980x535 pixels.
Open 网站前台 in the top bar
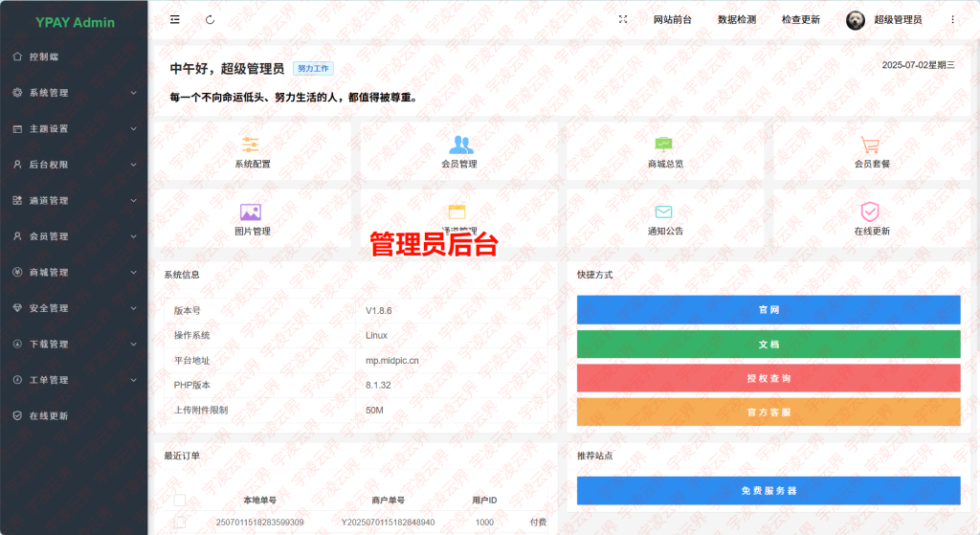pyautogui.click(x=673, y=19)
